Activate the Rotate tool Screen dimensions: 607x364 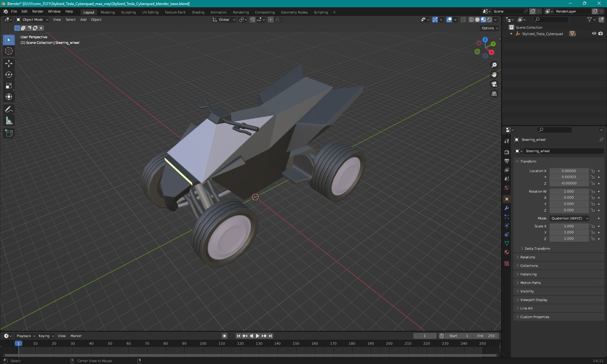[9, 75]
